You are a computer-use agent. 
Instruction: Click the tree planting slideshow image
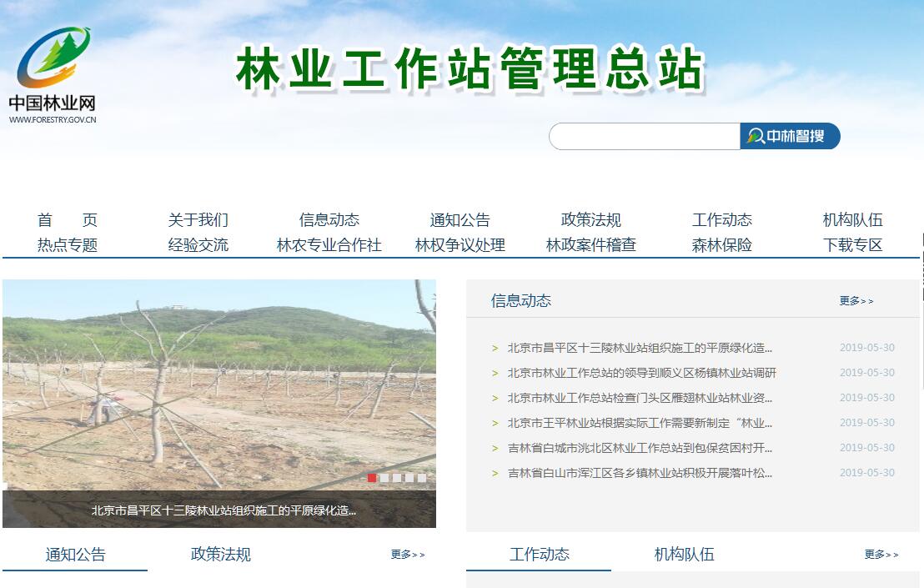[x=218, y=384]
